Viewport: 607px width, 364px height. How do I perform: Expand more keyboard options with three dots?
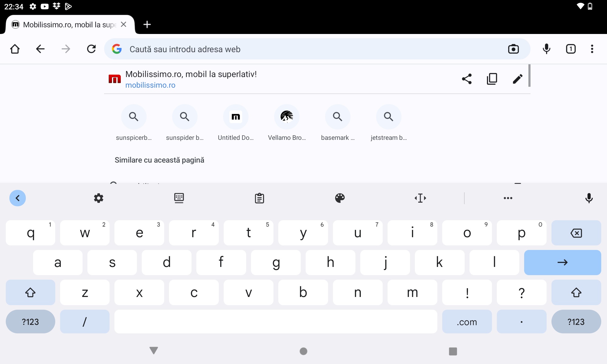point(508,198)
